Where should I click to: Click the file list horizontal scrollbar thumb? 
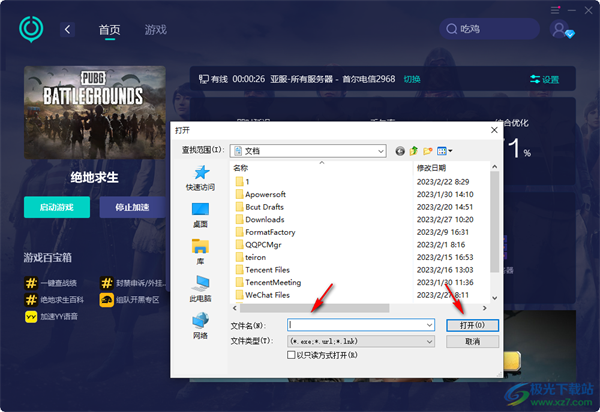[314, 308]
